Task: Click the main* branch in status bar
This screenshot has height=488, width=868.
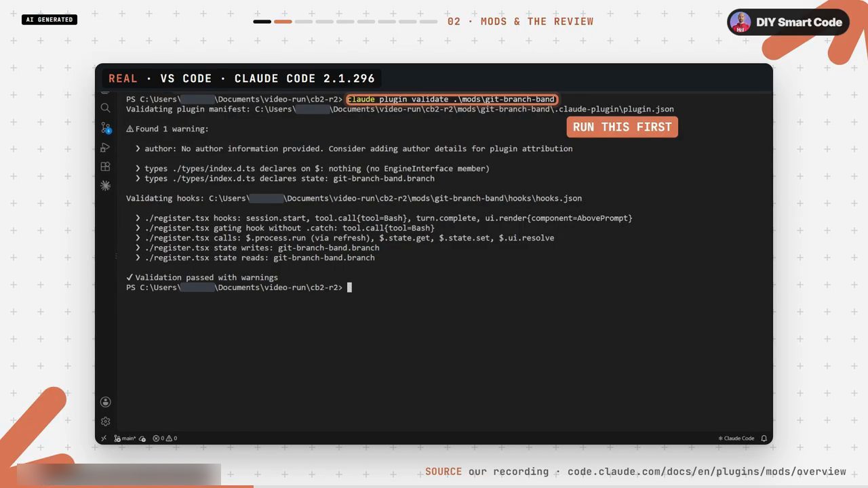Action: coord(125,439)
